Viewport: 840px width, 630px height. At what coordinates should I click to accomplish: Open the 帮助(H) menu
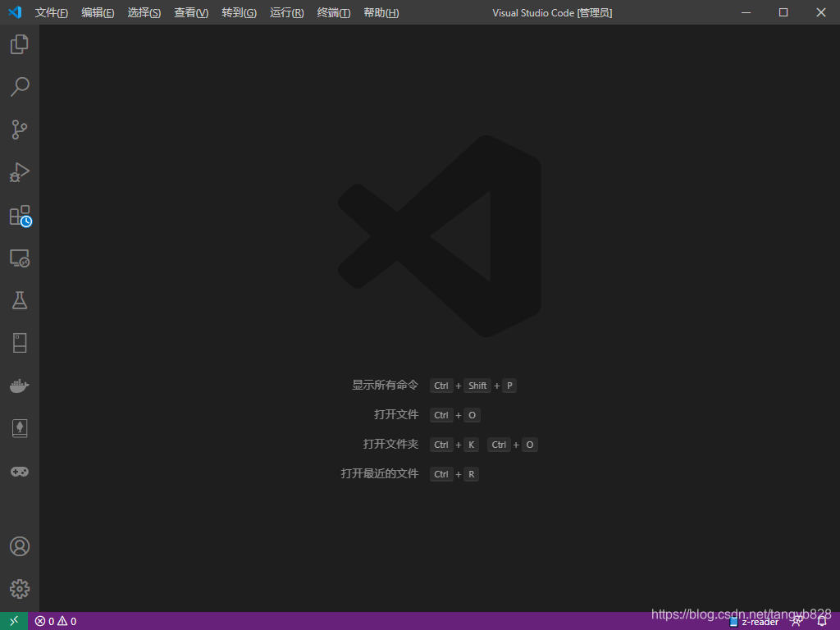(381, 13)
